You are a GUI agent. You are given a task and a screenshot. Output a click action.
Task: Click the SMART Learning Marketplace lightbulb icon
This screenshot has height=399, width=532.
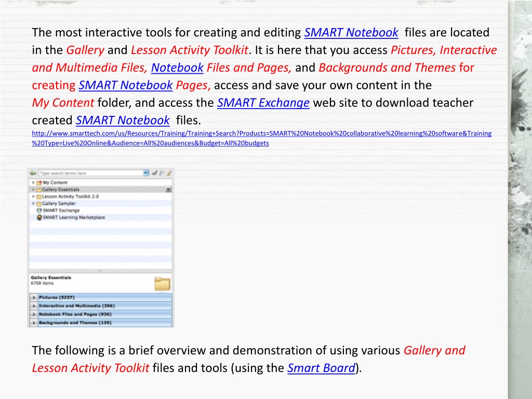click(39, 218)
